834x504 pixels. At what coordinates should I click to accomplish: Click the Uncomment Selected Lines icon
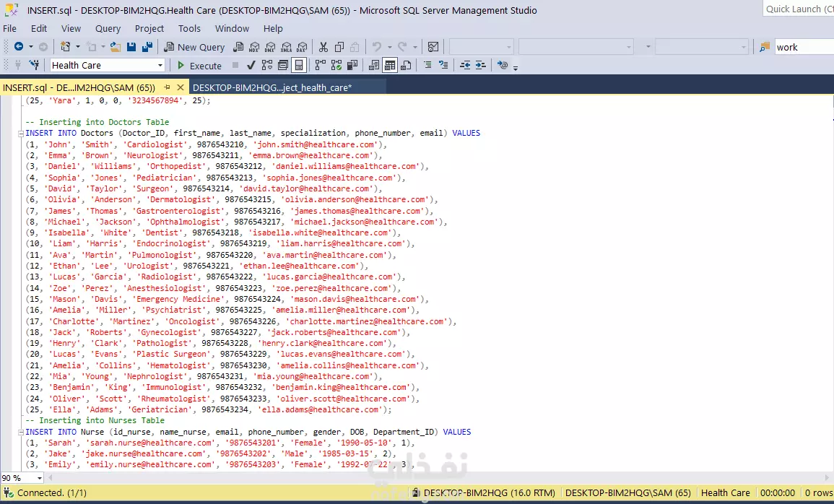[443, 65]
